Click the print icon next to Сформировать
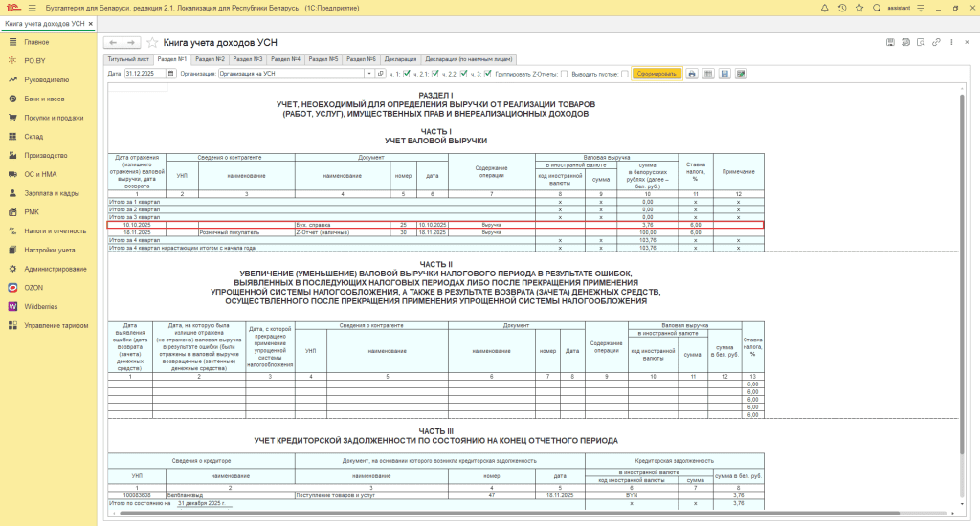This screenshot has height=526, width=980. tap(692, 74)
